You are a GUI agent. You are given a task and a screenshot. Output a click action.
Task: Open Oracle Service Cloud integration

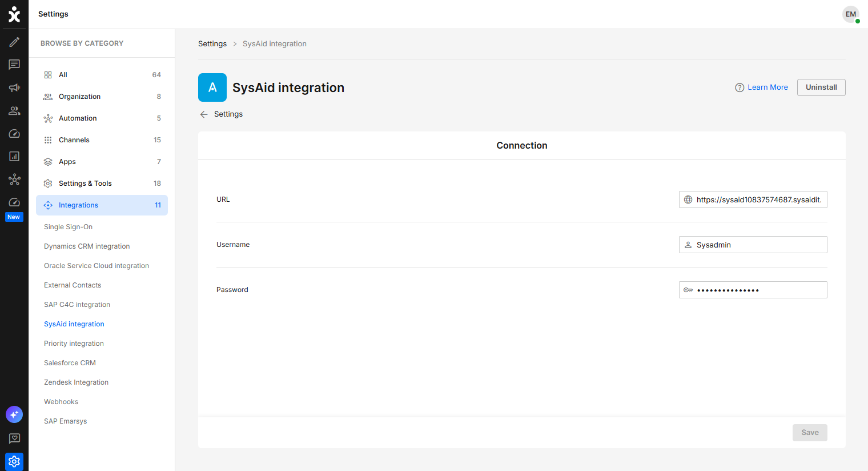pos(97,266)
